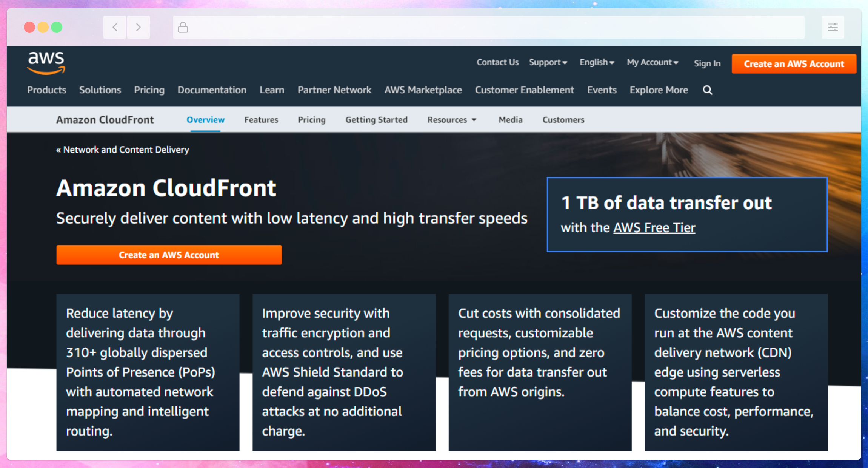Screen dimensions: 868x468
Task: Open browser settings sliders icon
Action: (833, 27)
